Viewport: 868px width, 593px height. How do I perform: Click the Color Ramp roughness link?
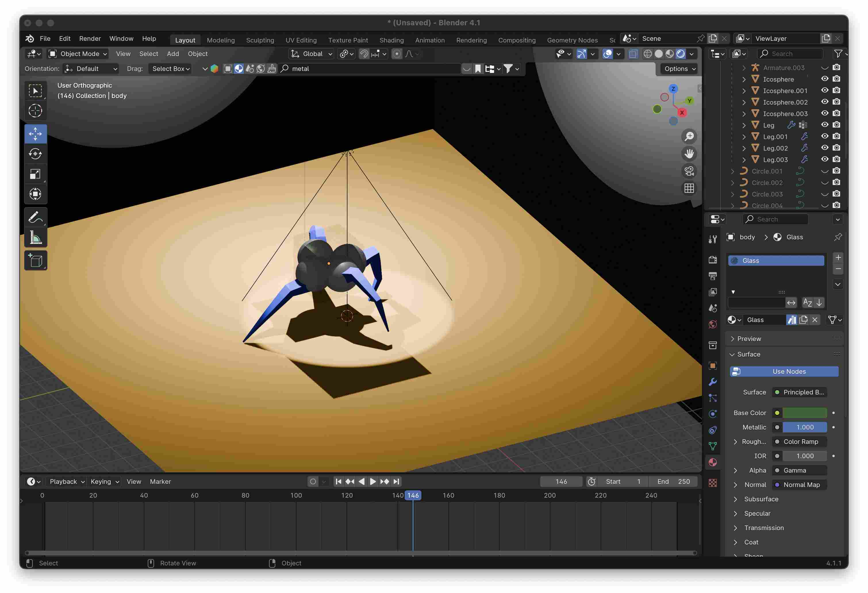click(799, 442)
